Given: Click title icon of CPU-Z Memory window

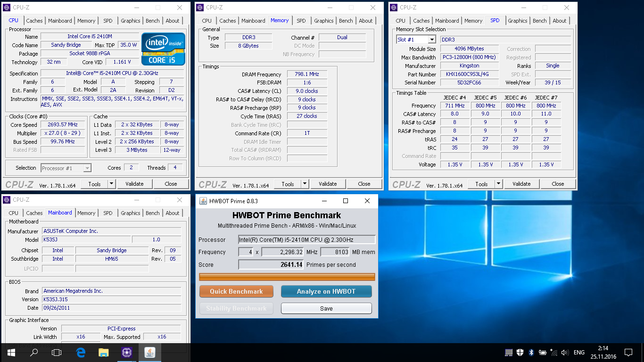Looking at the screenshot, I should [x=200, y=8].
